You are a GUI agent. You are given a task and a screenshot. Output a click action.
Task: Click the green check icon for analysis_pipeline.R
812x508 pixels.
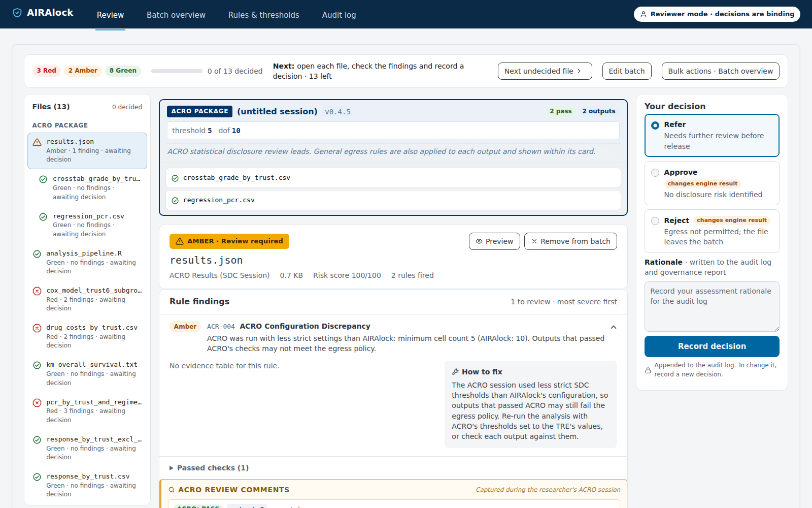tap(37, 254)
